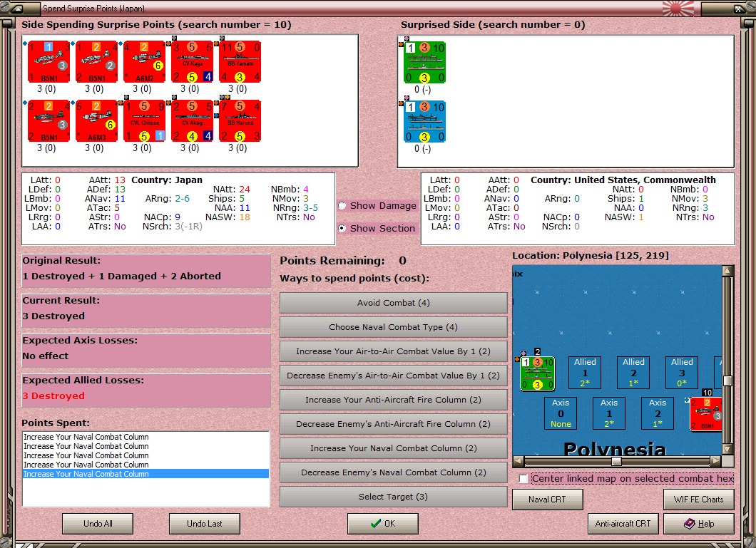Select the A6M2 fighter unit counter
Viewport: 756px width, 548px height.
pos(145,61)
